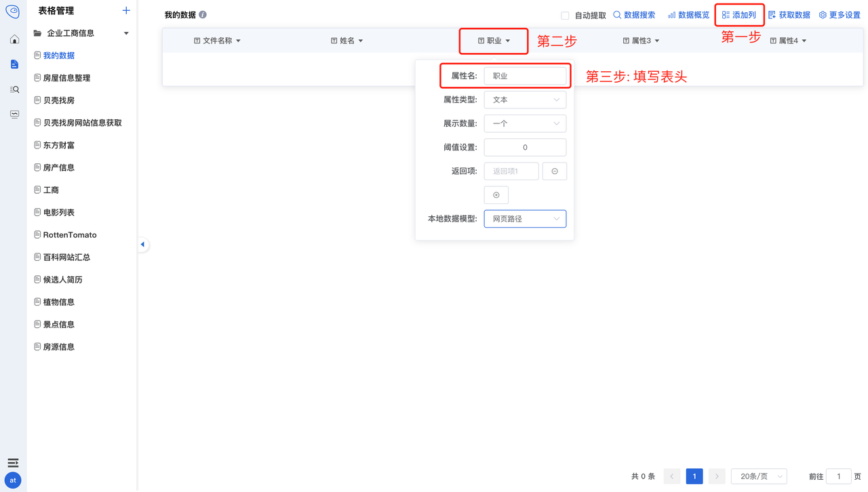The width and height of the screenshot is (868, 492).
Task: Click the hamburger menu icon at bottom left
Action: point(13,463)
